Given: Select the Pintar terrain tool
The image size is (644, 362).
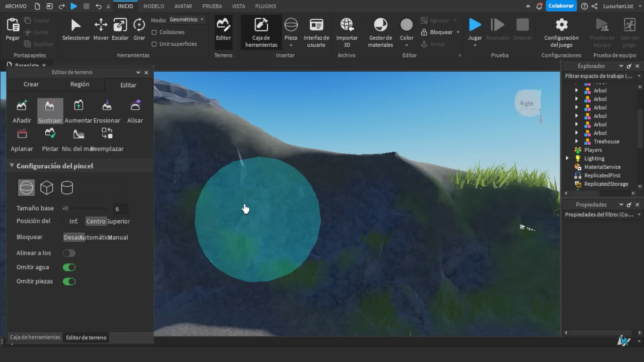Looking at the screenshot, I should tap(50, 139).
